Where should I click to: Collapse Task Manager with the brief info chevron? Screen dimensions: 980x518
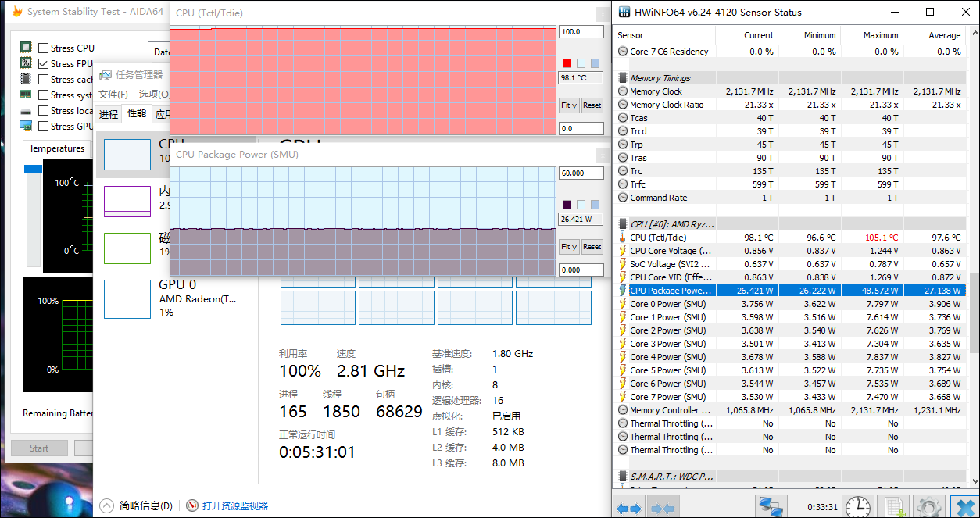point(106,505)
